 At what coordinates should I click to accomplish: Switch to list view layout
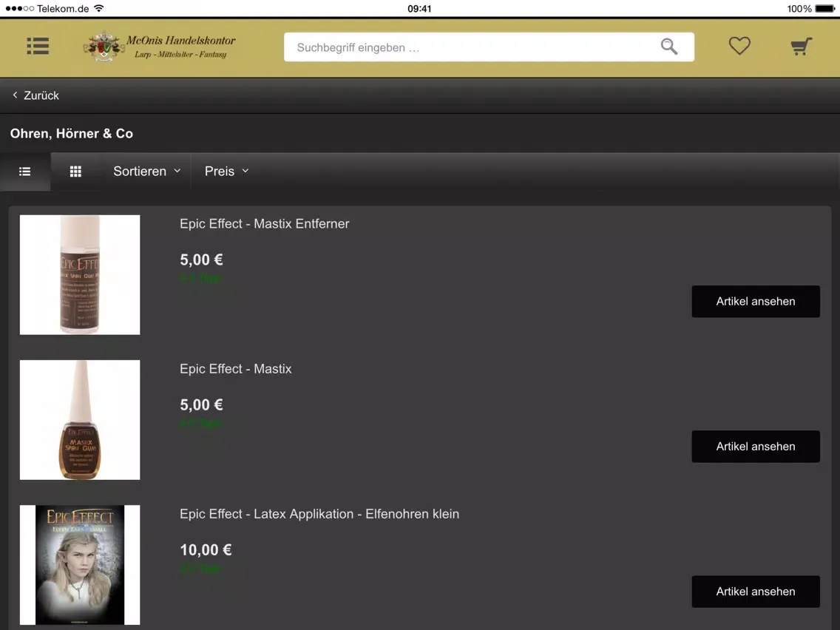click(25, 172)
